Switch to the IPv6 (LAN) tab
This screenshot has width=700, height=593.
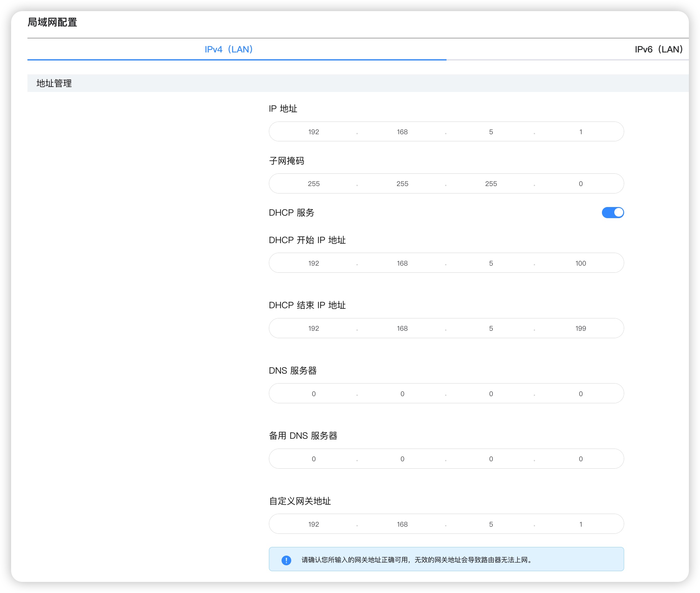[x=658, y=49]
